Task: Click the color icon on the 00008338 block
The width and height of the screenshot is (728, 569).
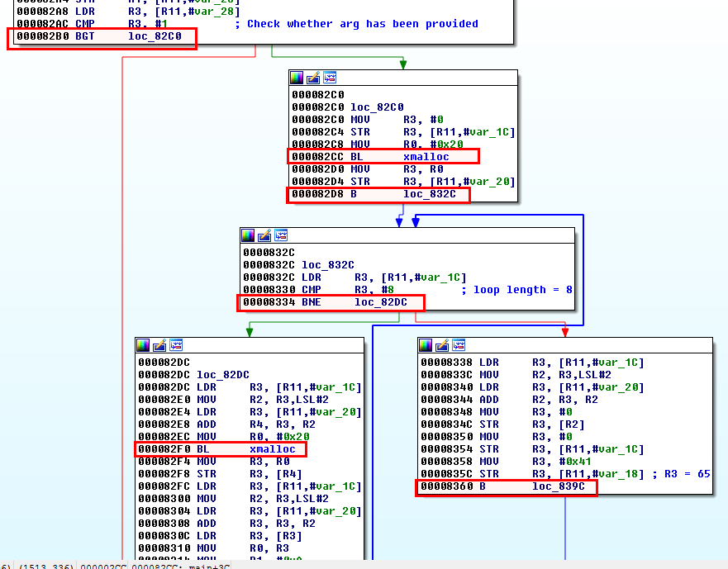Action: point(426,345)
